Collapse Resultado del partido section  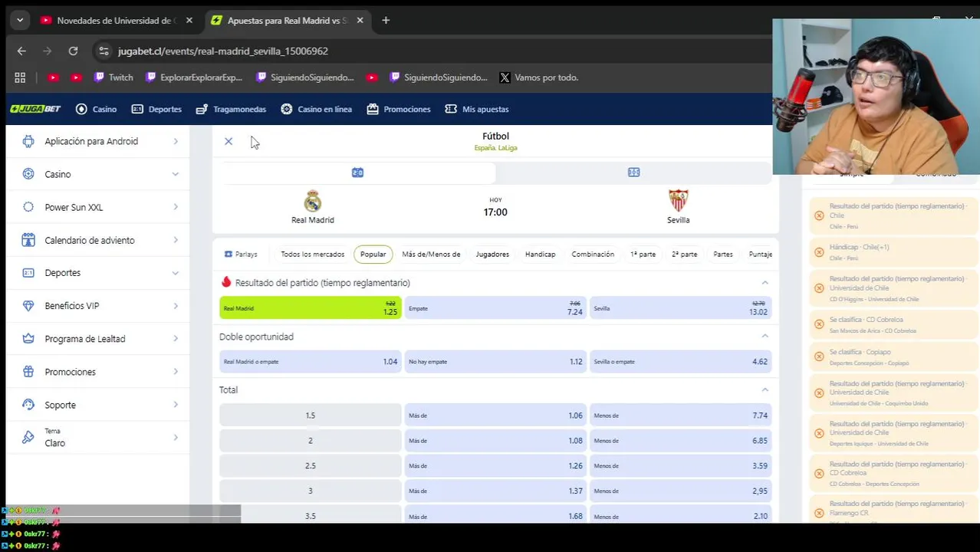click(x=765, y=283)
